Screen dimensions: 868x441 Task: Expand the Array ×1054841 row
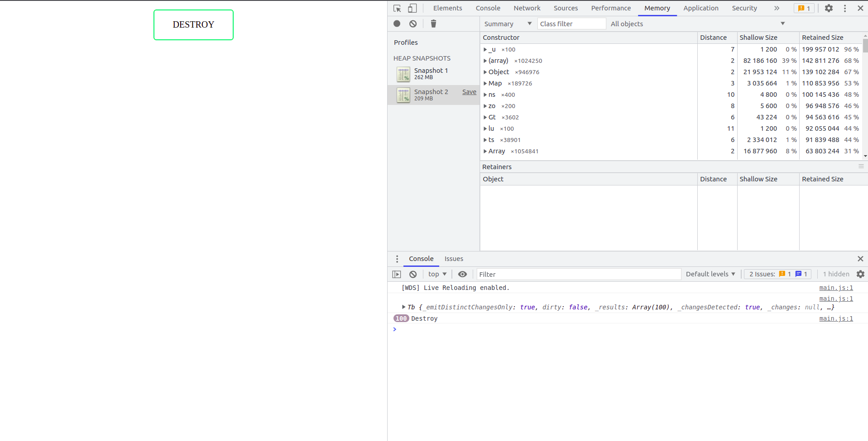pos(485,152)
